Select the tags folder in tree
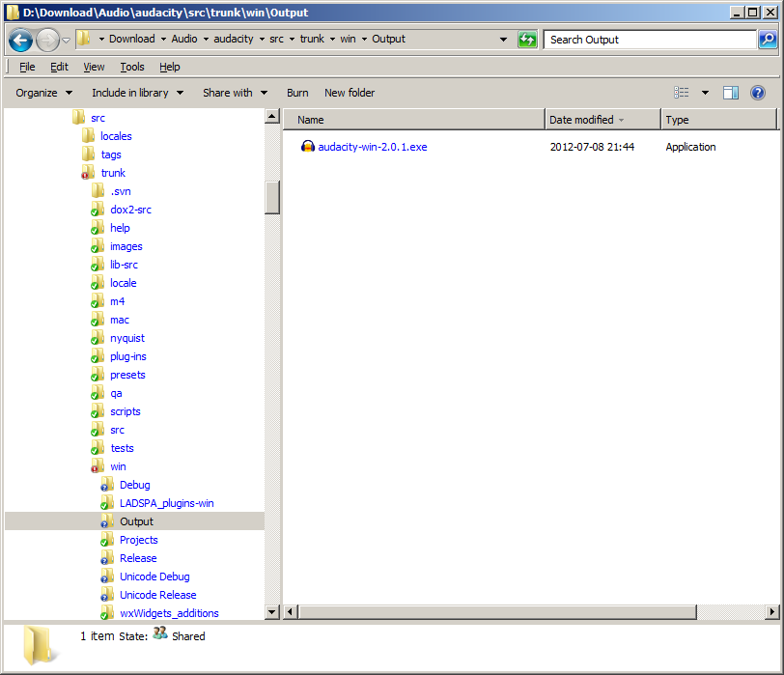This screenshot has height=675, width=784. point(111,155)
